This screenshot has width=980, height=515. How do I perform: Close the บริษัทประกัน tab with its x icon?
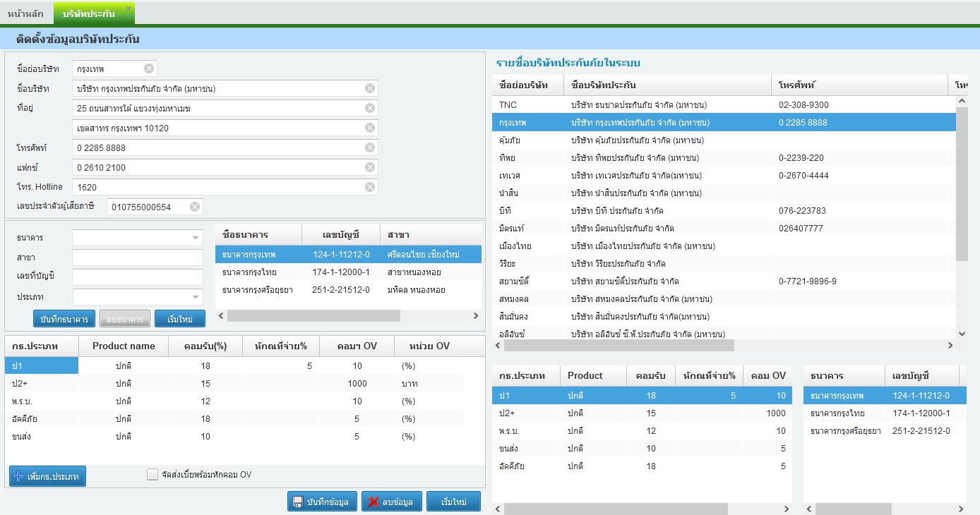128,8
